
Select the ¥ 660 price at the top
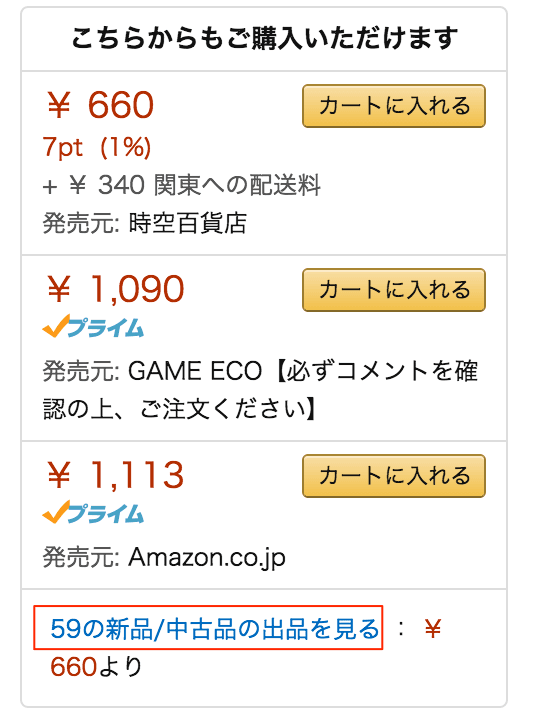pyautogui.click(x=100, y=105)
